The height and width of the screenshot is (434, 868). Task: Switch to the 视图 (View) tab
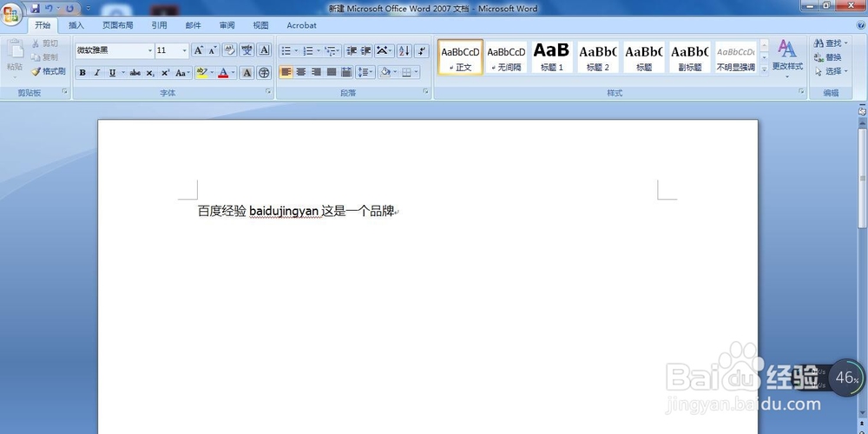(x=260, y=25)
